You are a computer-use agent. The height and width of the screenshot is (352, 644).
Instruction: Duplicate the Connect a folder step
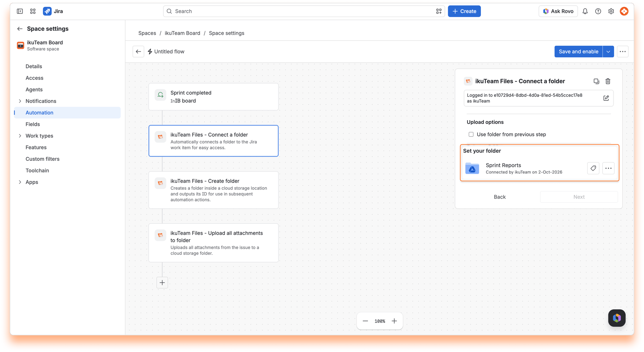[x=596, y=81]
